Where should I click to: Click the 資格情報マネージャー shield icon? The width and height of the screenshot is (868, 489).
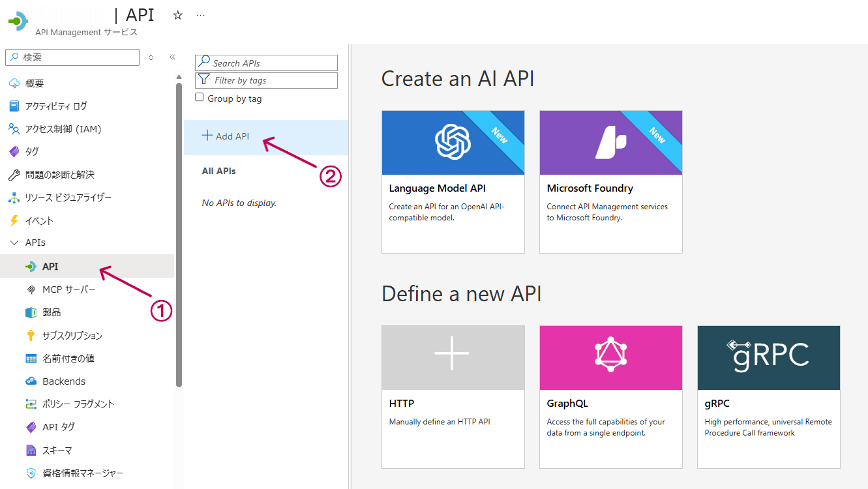pyautogui.click(x=31, y=473)
